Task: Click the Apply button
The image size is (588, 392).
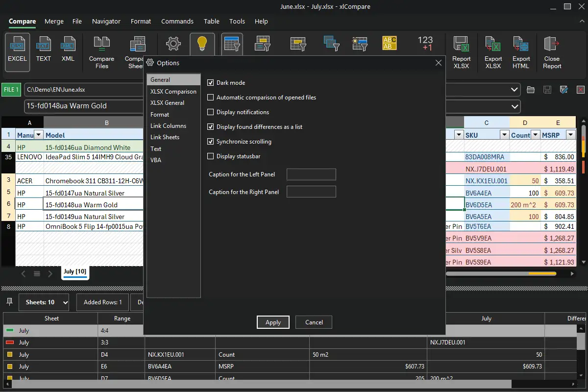Action: 273,322
